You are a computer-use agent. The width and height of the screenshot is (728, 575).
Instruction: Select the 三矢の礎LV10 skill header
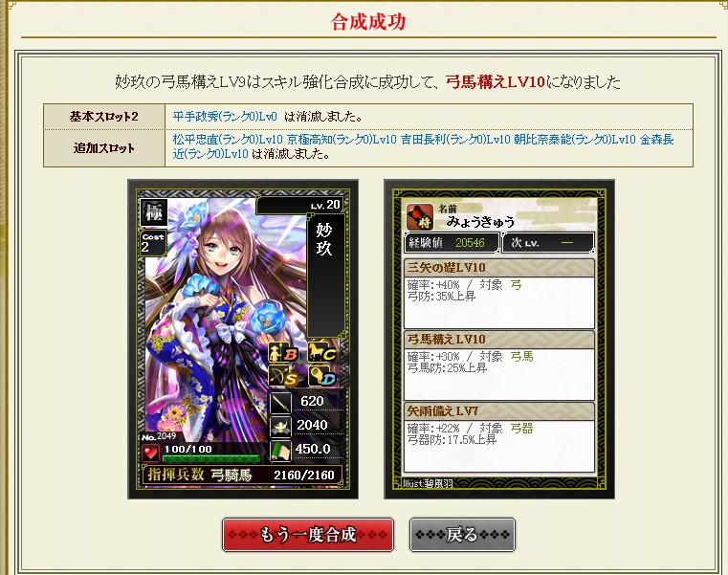(499, 268)
